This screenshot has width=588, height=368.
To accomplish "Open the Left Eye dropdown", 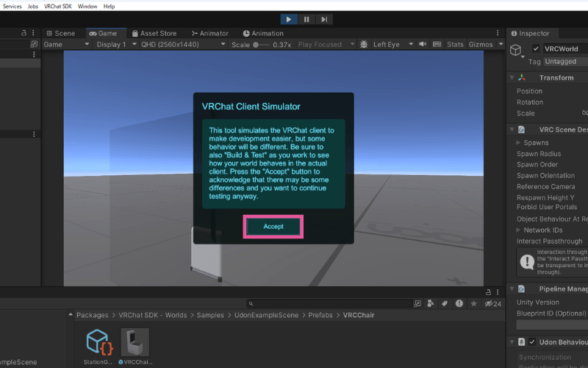I will tap(392, 44).
